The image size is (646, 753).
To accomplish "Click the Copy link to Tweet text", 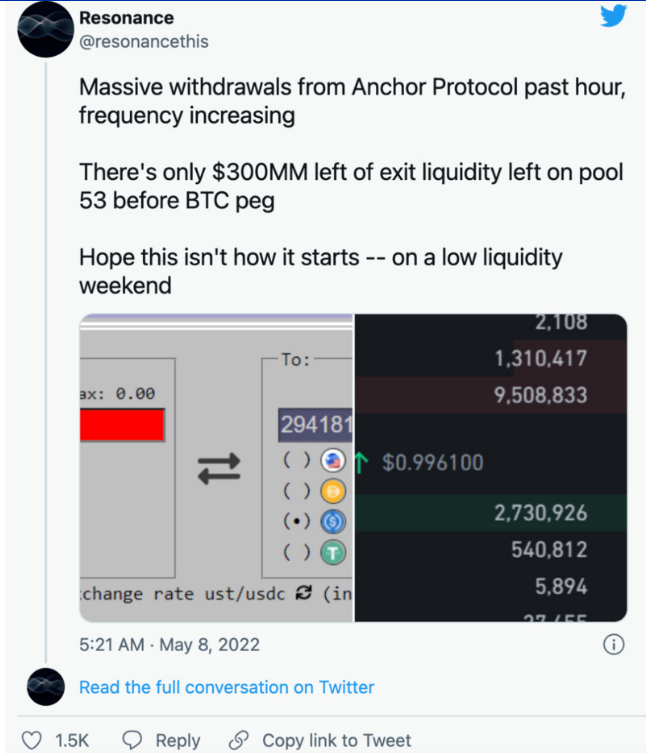I will pyautogui.click(x=337, y=741).
